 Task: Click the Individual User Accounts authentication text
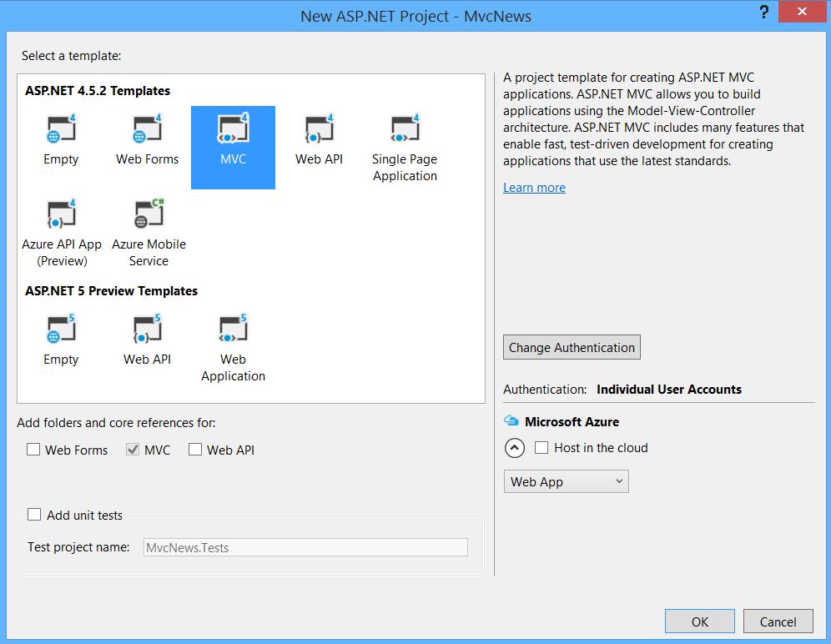tap(669, 390)
